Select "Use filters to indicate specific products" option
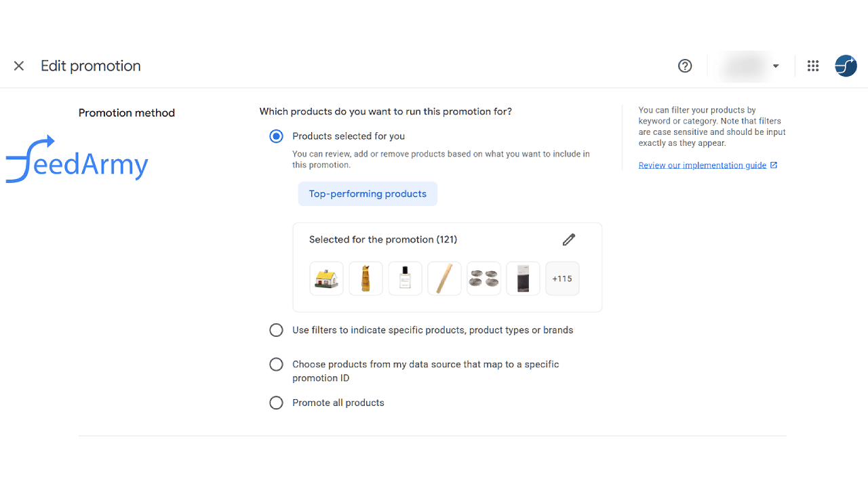The image size is (868, 488). point(276,330)
